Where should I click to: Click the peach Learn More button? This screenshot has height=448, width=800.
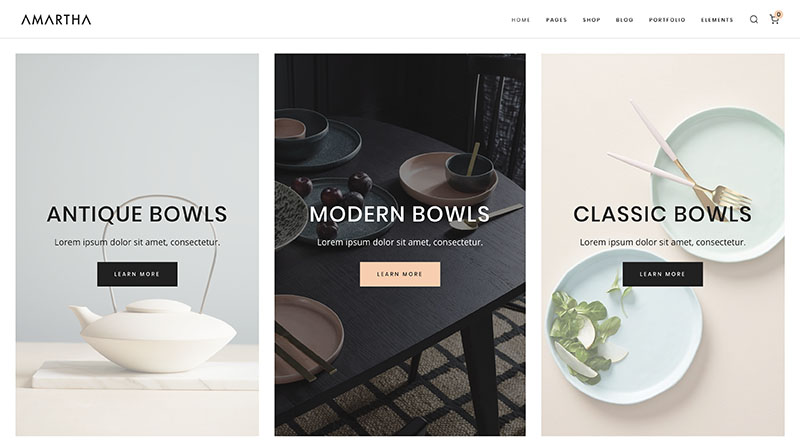(x=400, y=274)
